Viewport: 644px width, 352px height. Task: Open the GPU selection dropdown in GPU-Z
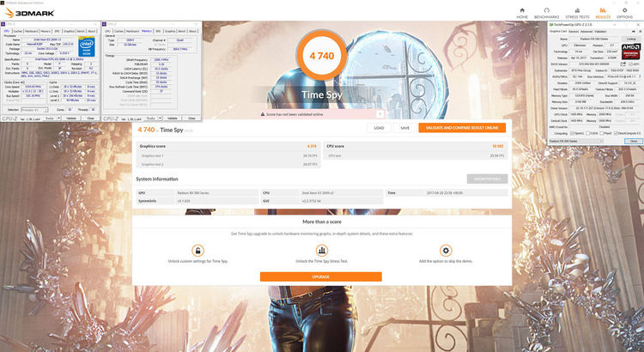[576, 141]
